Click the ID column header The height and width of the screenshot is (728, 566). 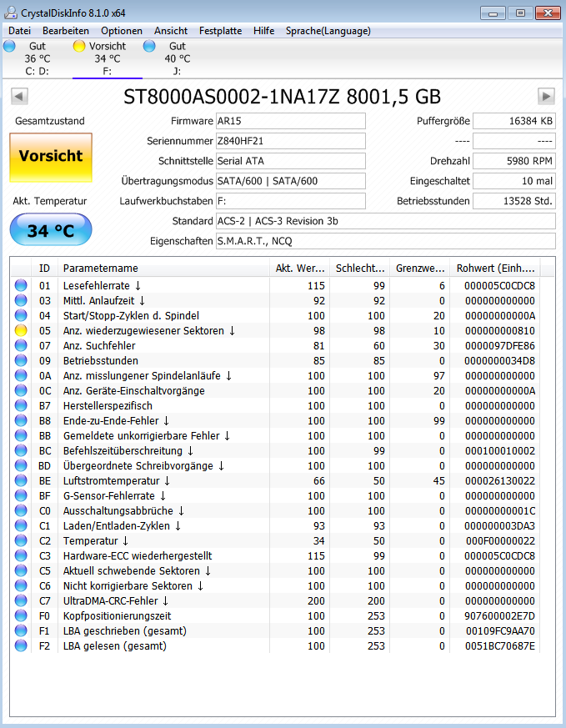44,269
